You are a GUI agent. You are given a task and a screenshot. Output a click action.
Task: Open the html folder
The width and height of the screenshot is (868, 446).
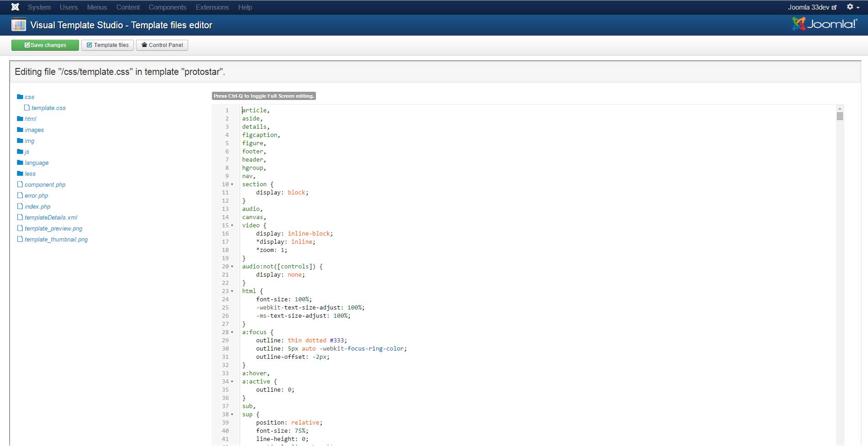(x=30, y=119)
